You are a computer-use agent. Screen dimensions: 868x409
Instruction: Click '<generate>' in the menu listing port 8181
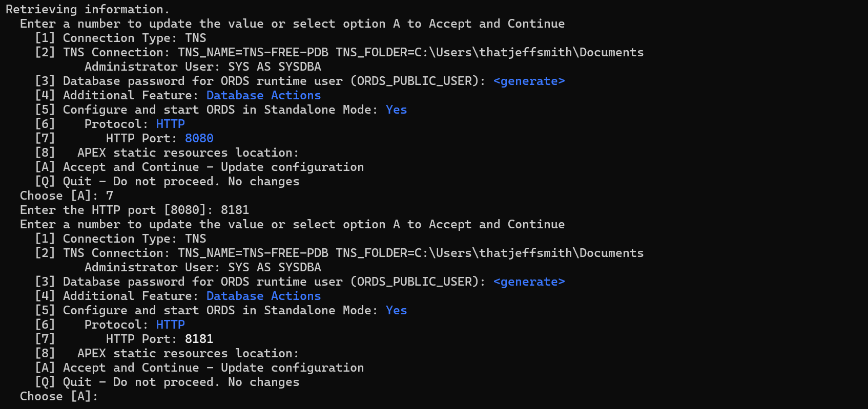pos(529,282)
